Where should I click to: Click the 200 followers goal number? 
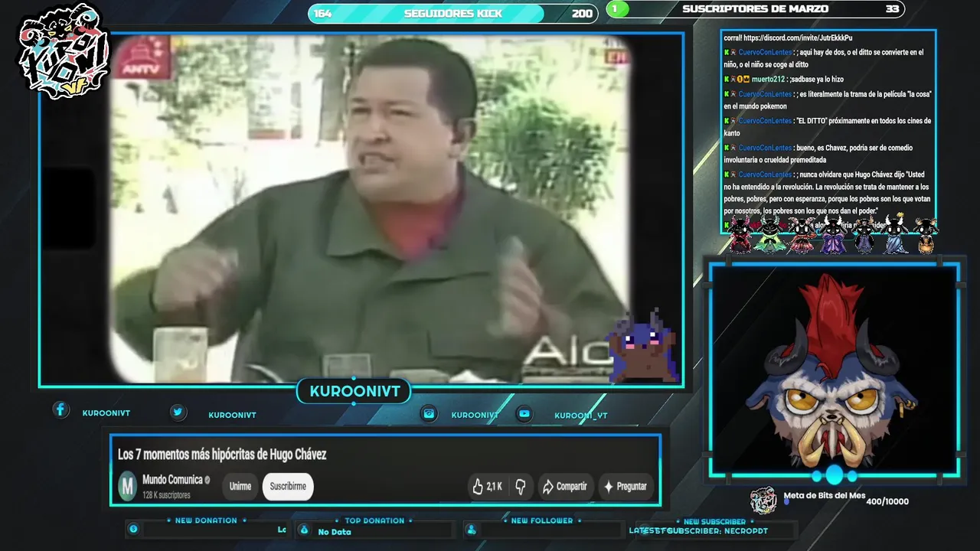[582, 14]
